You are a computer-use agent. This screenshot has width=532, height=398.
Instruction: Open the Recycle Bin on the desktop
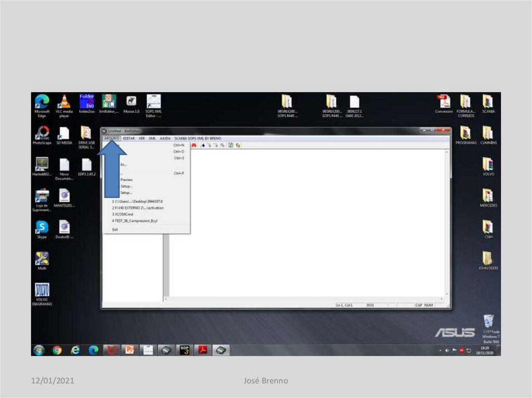[x=488, y=323]
